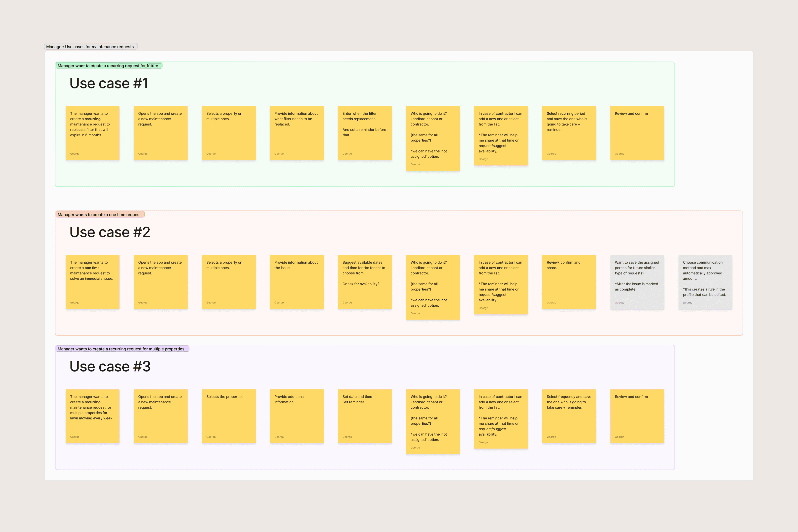This screenshot has height=532, width=798.
Task: Select the 'Selects the properties' sticky note
Action: [228, 416]
